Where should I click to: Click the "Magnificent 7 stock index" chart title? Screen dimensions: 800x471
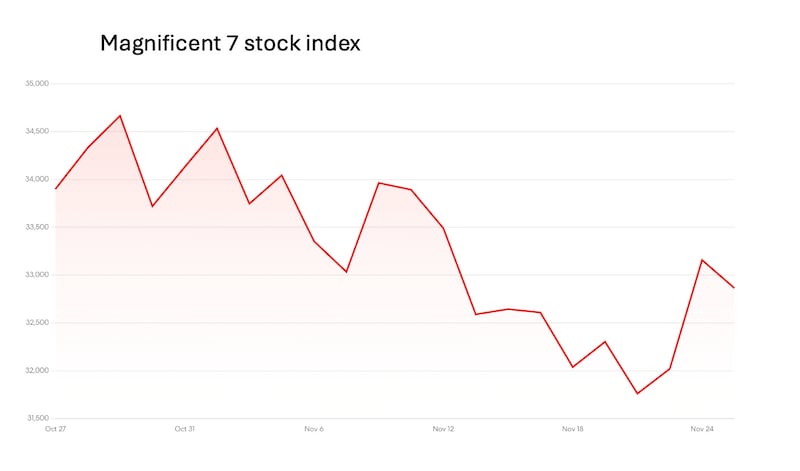coord(231,44)
